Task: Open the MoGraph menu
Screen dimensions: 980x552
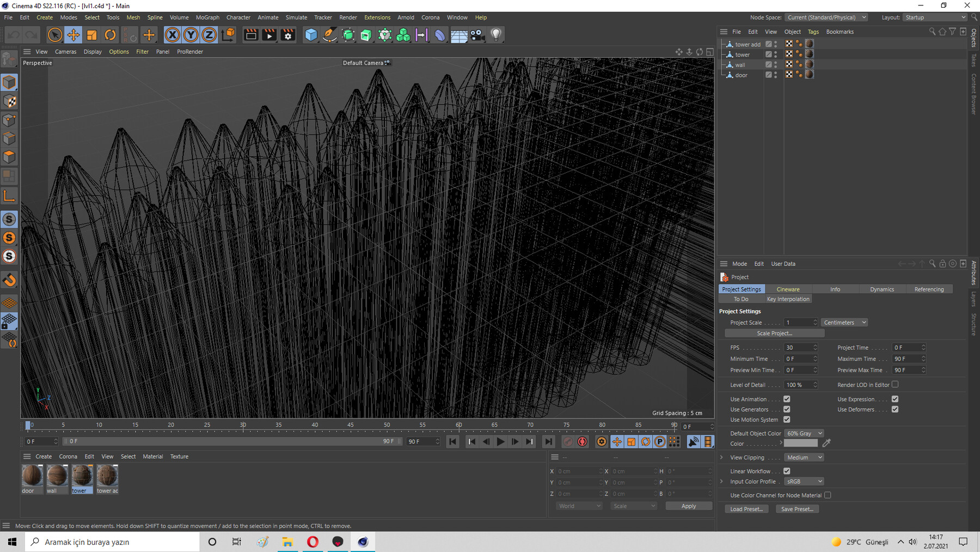Action: point(207,17)
